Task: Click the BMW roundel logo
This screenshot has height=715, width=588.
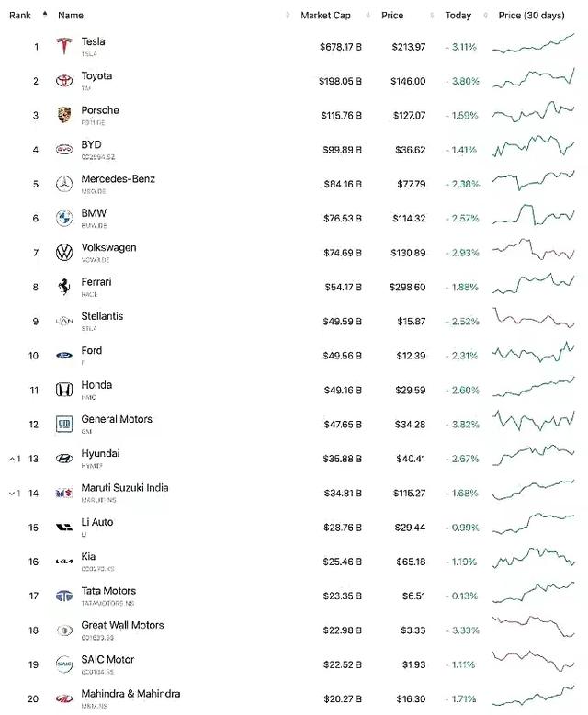Action: click(x=64, y=218)
